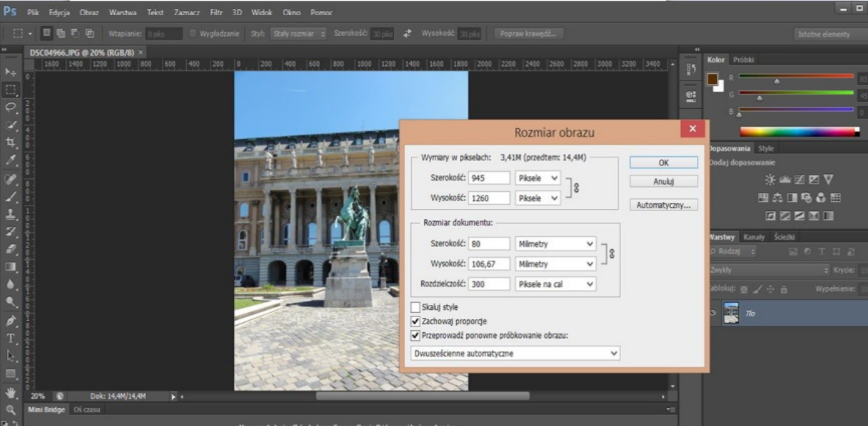The height and width of the screenshot is (426, 868).
Task: Switch to the Kanały tab
Action: 753,237
